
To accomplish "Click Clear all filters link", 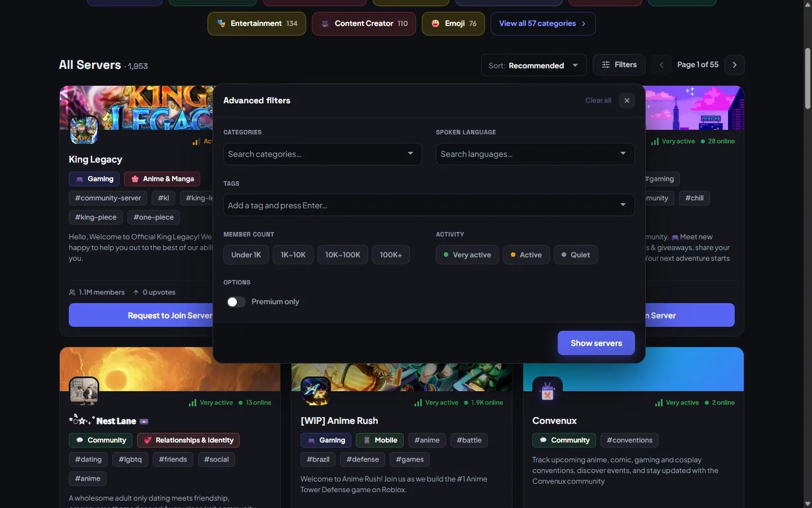I will click(x=598, y=100).
